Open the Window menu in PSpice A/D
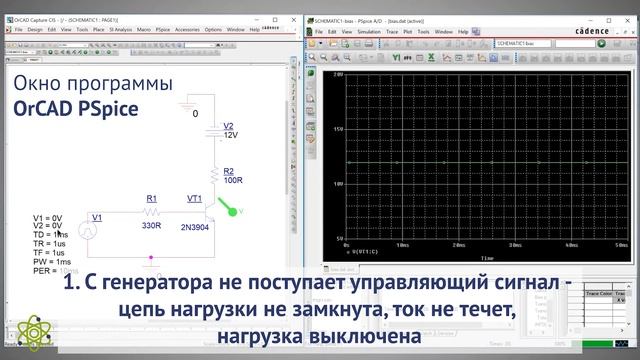The width and height of the screenshot is (640, 360). (x=444, y=31)
